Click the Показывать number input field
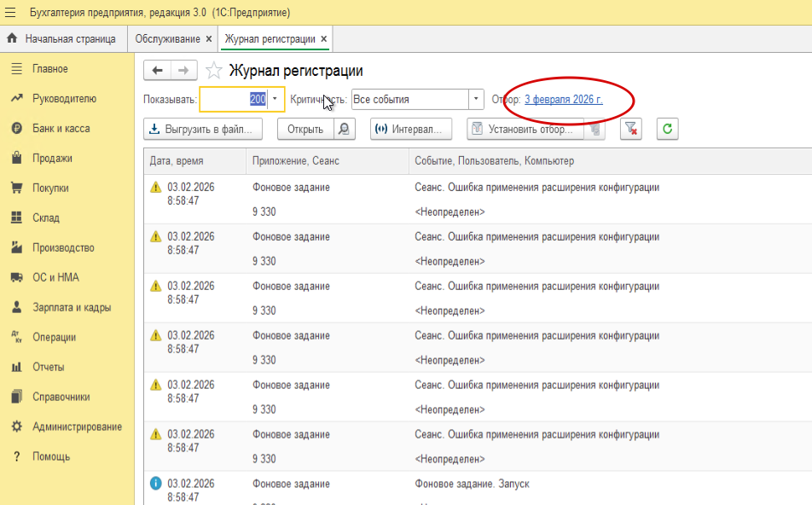 pyautogui.click(x=232, y=99)
